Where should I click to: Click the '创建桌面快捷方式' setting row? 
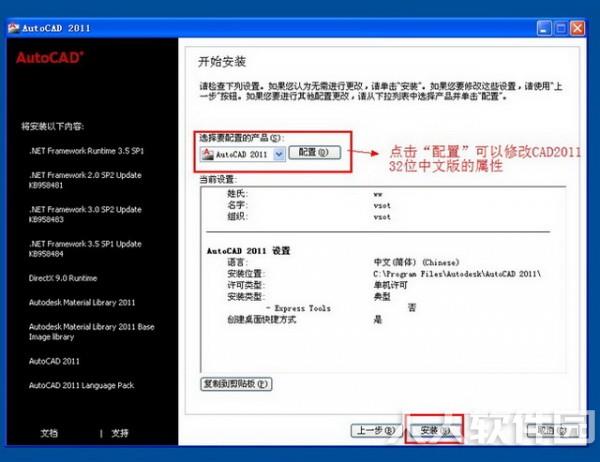(x=304, y=320)
